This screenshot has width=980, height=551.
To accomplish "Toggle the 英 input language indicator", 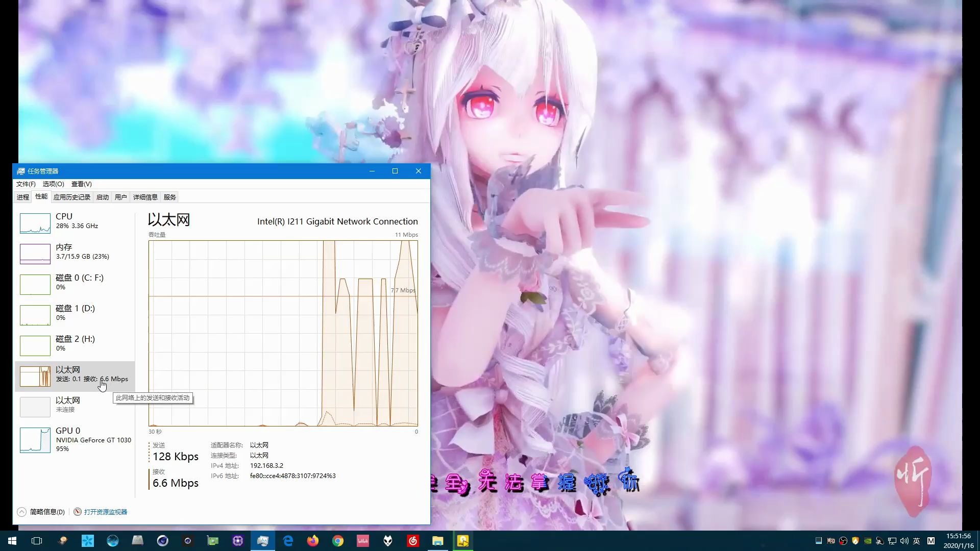I will pos(917,541).
